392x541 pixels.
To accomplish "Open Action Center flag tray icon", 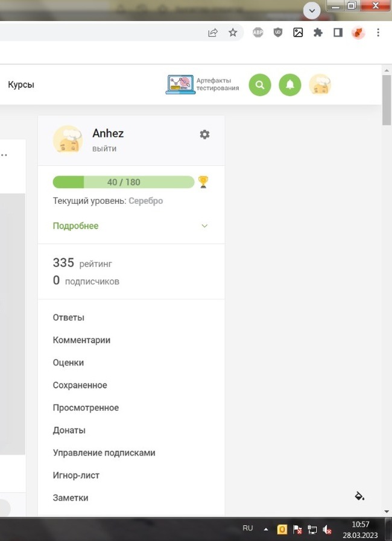I will 297,530.
